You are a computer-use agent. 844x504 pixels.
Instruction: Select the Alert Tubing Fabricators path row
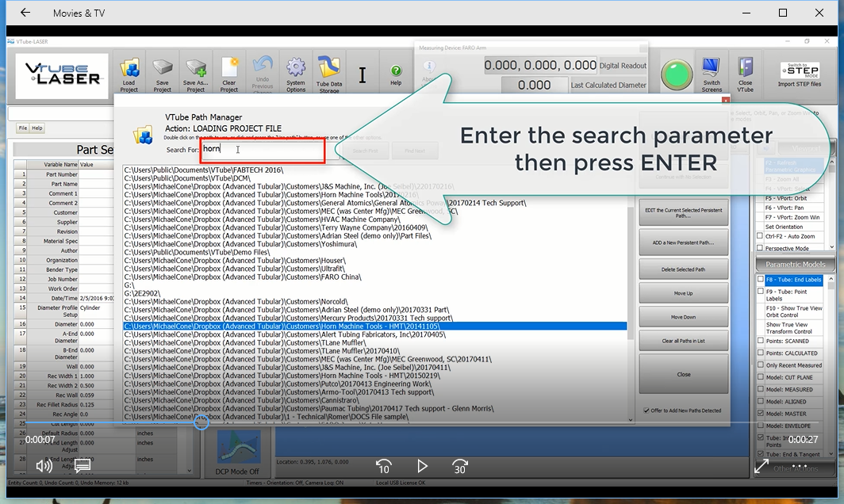374,334
